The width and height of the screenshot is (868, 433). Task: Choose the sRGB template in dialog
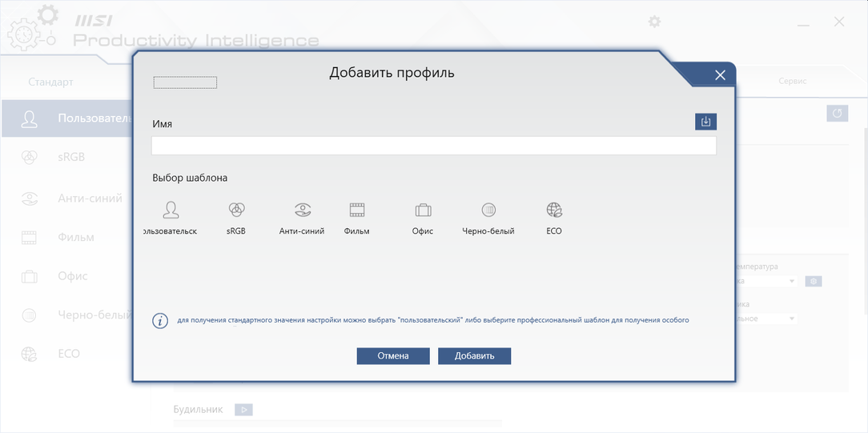[236, 210]
